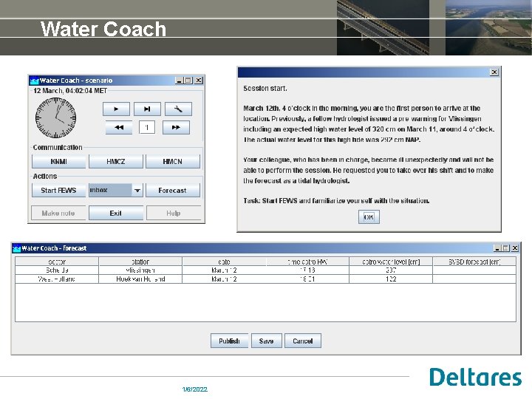Exit the Water Coach scenario
The height and width of the screenshot is (399, 532).
pos(116,213)
